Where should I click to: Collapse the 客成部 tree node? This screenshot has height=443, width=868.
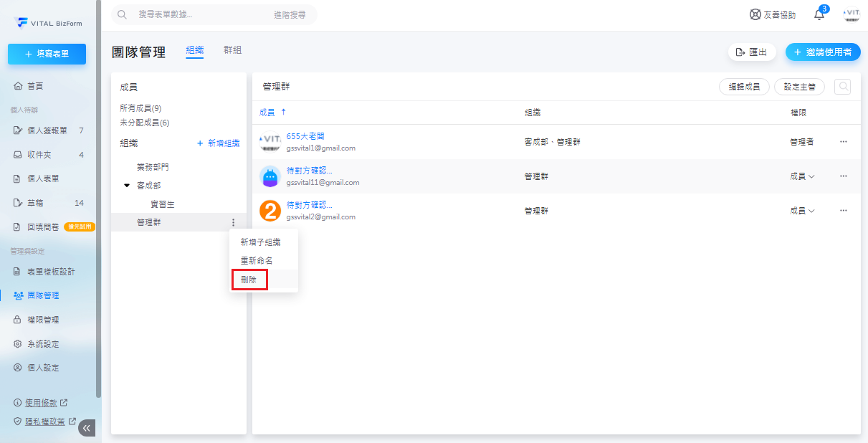127,186
